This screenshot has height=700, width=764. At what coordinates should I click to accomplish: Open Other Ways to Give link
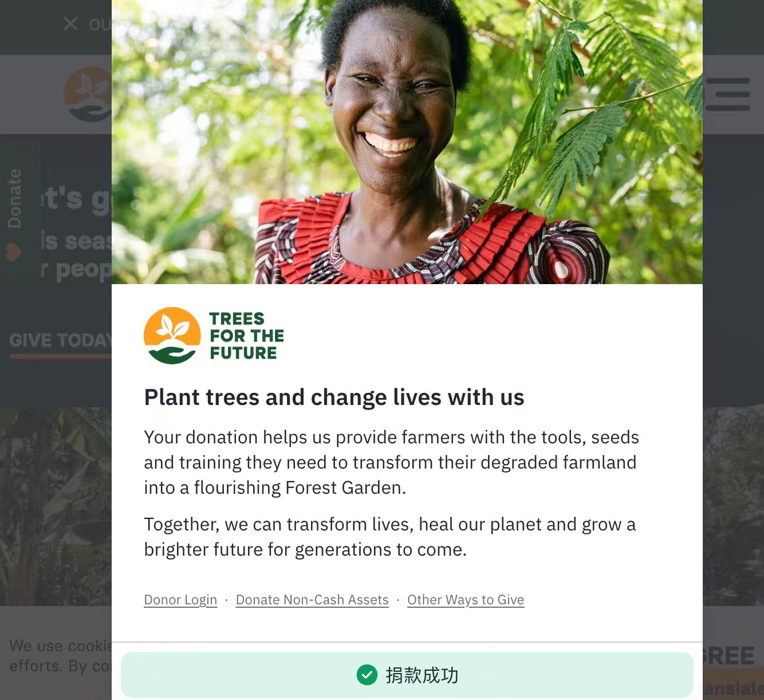(x=466, y=600)
